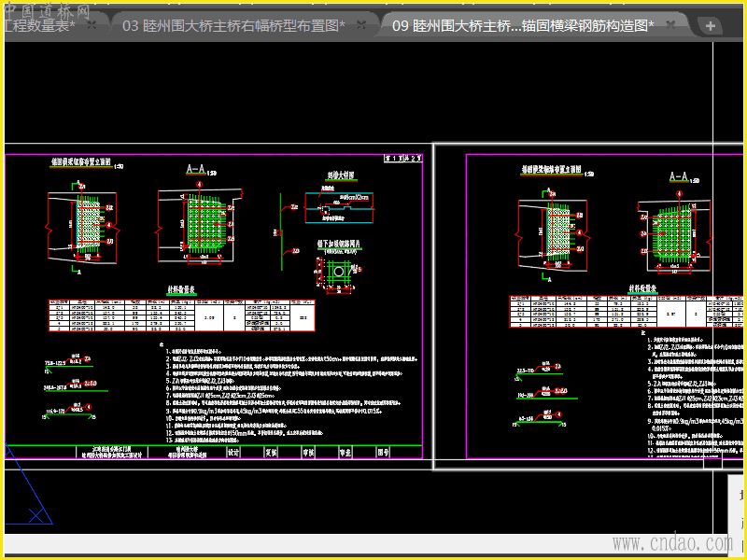
Task: Switch to tab 03 睦州围大桥主桥右幅桥型布置图
Action: click(x=233, y=25)
